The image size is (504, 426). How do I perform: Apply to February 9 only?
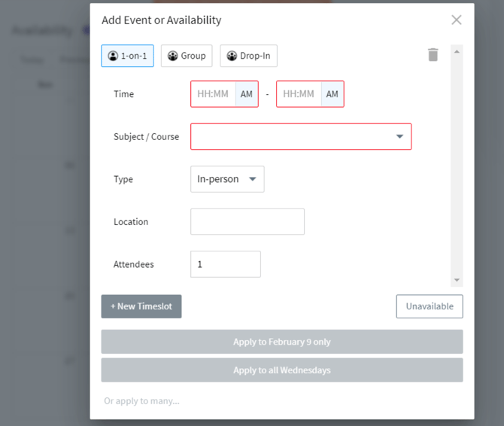[x=282, y=342]
